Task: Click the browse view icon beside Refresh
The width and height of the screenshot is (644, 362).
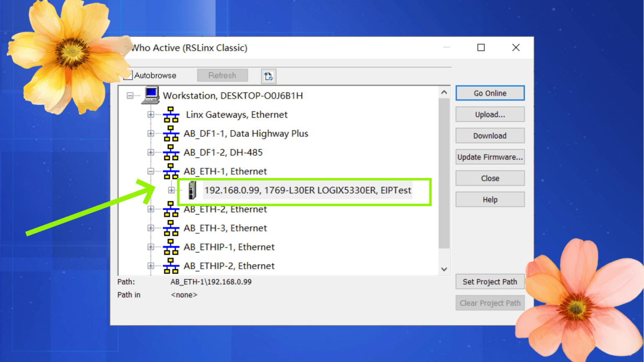Action: [x=269, y=76]
